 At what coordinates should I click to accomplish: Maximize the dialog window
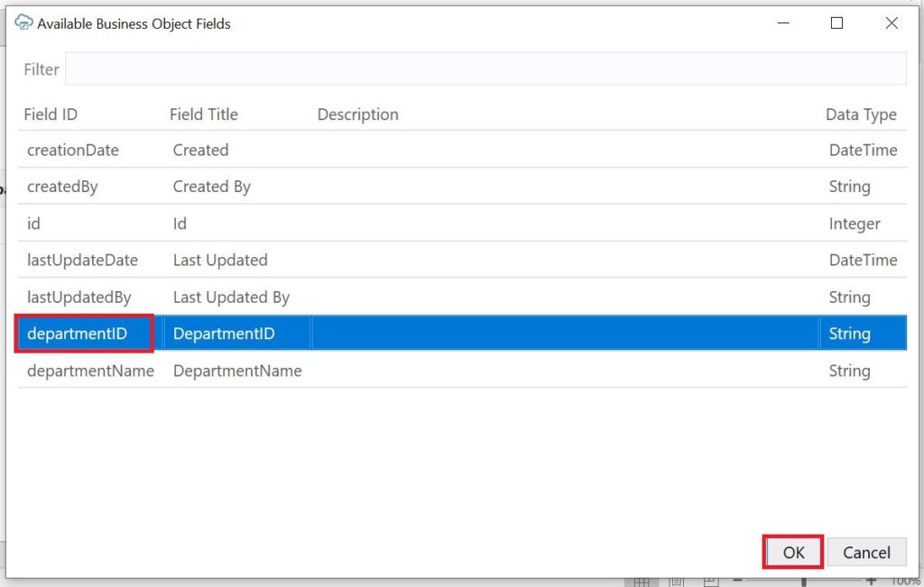click(836, 23)
